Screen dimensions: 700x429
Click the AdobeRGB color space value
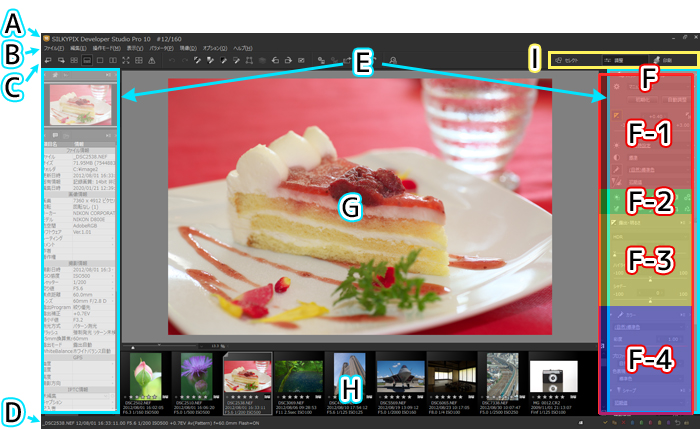point(85,226)
